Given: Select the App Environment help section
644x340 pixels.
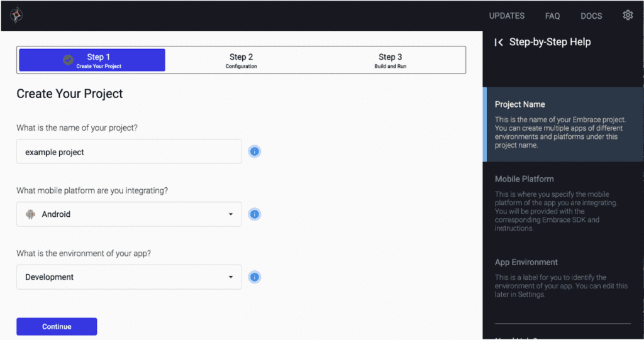Looking at the screenshot, I should tap(563, 278).
